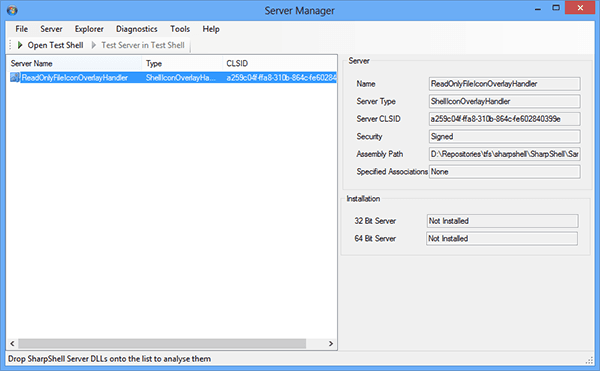Click the Server CLSID label
This screenshot has height=371, width=600.
pyautogui.click(x=378, y=119)
